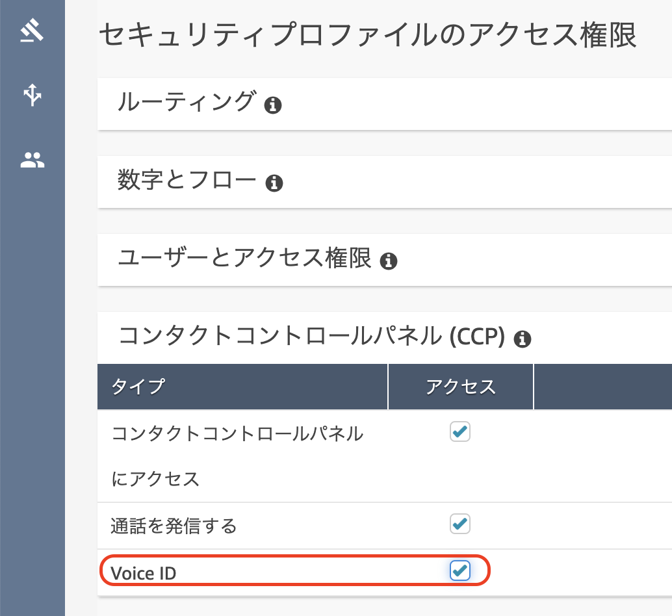Disable the Voice ID checkbox
The width and height of the screenshot is (672, 616).
click(x=460, y=571)
